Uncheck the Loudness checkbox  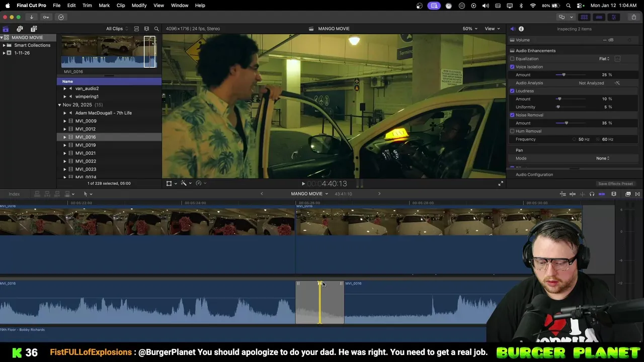512,91
